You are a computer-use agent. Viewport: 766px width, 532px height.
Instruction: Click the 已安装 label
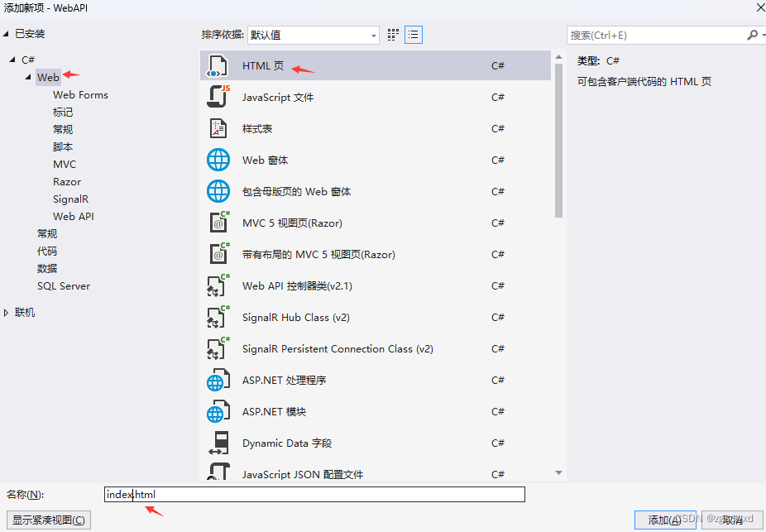[x=30, y=34]
